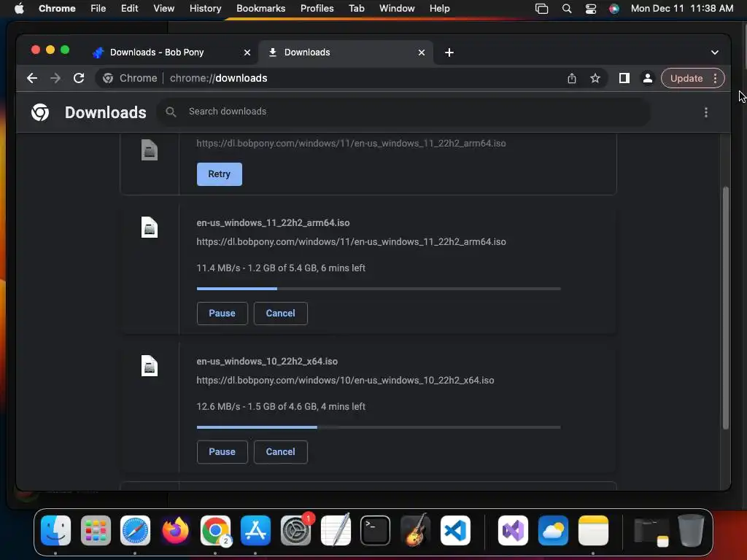Screen dimensions: 747x560
Task: Click the Search downloads field
Action: click(404, 112)
